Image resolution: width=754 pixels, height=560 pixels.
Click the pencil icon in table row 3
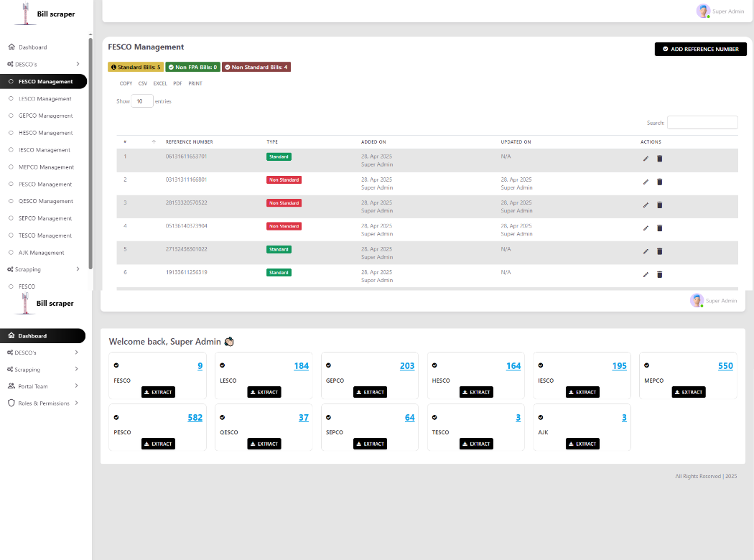coord(646,205)
